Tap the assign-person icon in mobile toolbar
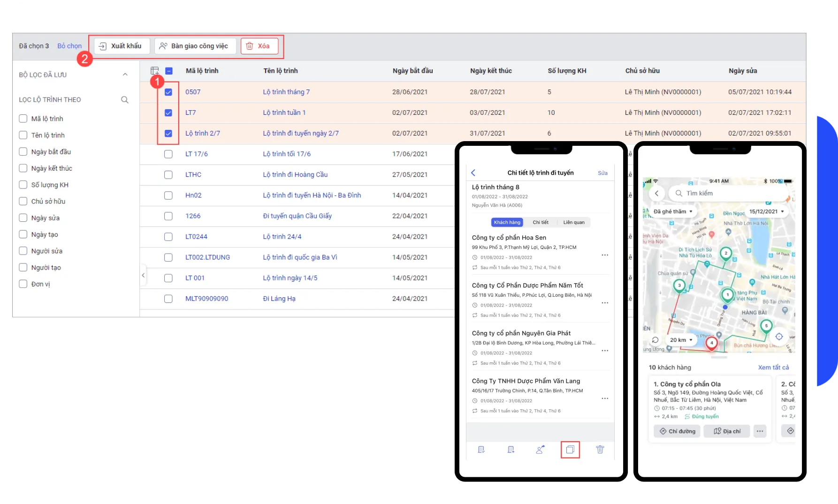 tap(540, 450)
